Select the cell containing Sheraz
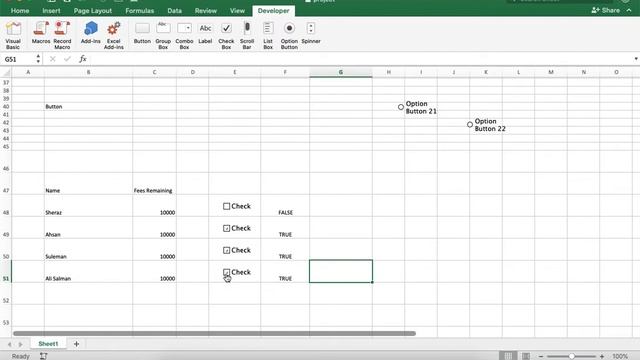Viewport: 640px width, 360px height. tap(88, 206)
